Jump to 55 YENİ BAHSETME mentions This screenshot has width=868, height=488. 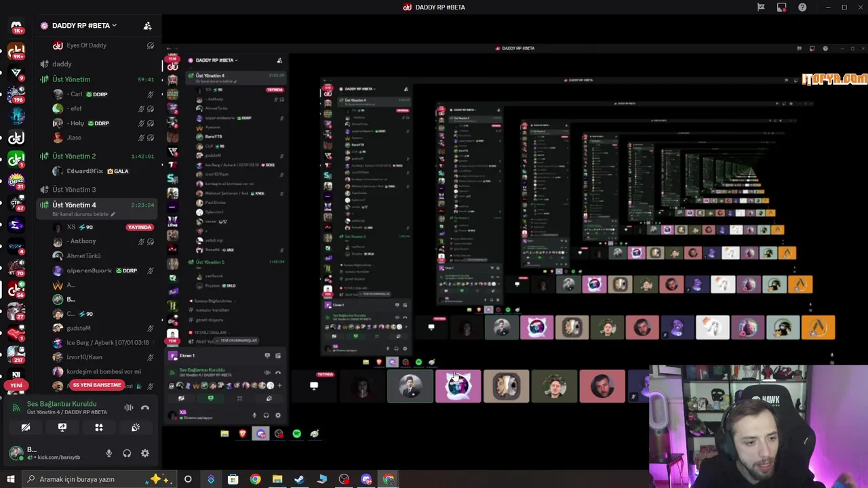(97, 385)
